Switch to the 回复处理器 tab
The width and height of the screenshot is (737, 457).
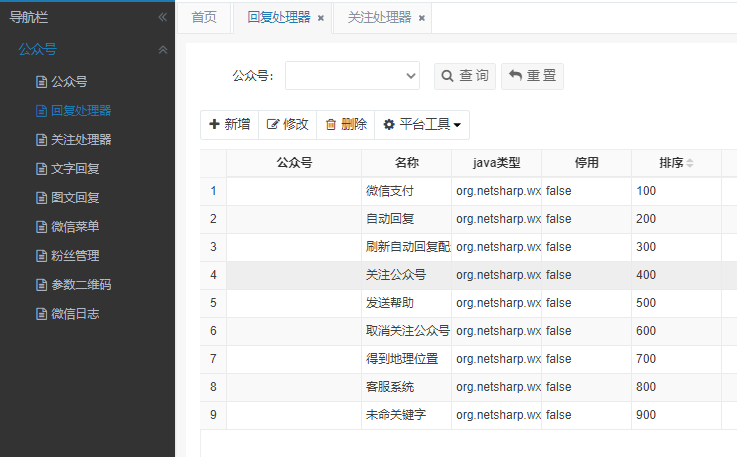279,18
